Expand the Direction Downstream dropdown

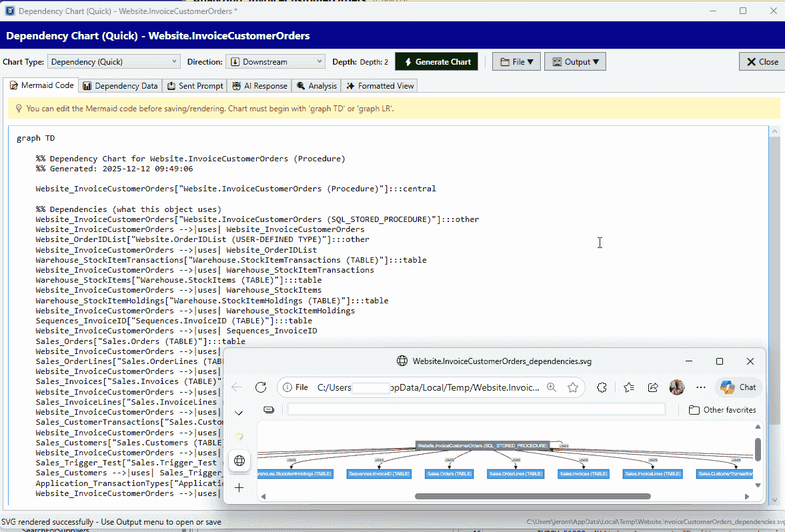[275, 62]
